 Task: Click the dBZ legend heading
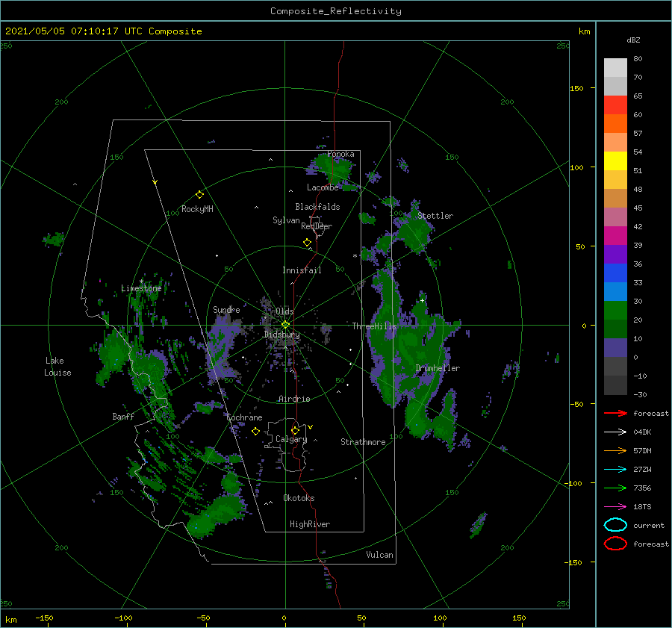(x=633, y=40)
